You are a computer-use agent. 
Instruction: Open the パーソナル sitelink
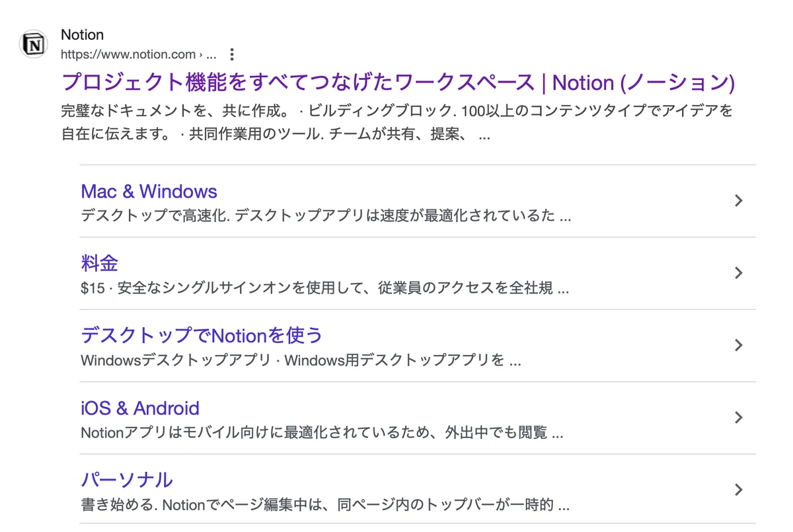pos(127,480)
